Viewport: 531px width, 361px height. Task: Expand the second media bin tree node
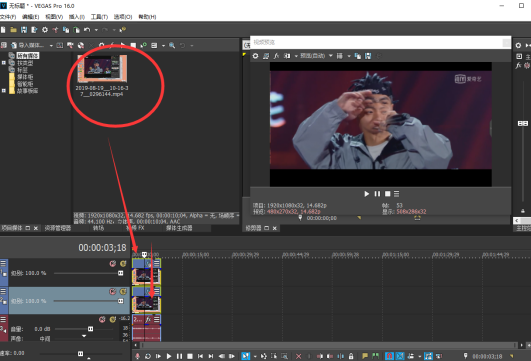(x=4, y=63)
